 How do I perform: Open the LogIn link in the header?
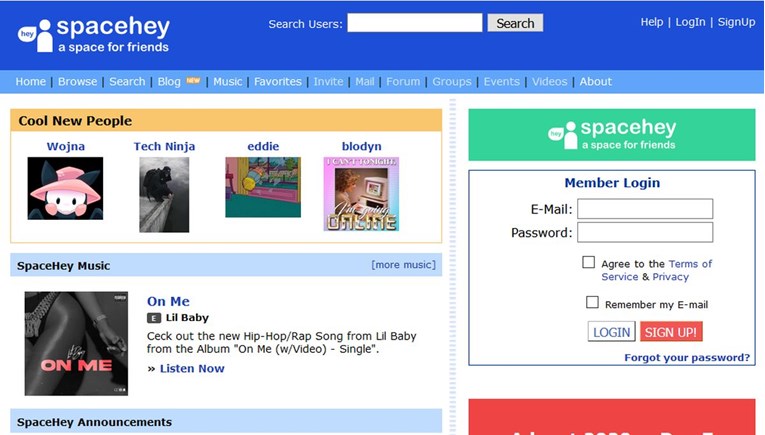click(690, 22)
